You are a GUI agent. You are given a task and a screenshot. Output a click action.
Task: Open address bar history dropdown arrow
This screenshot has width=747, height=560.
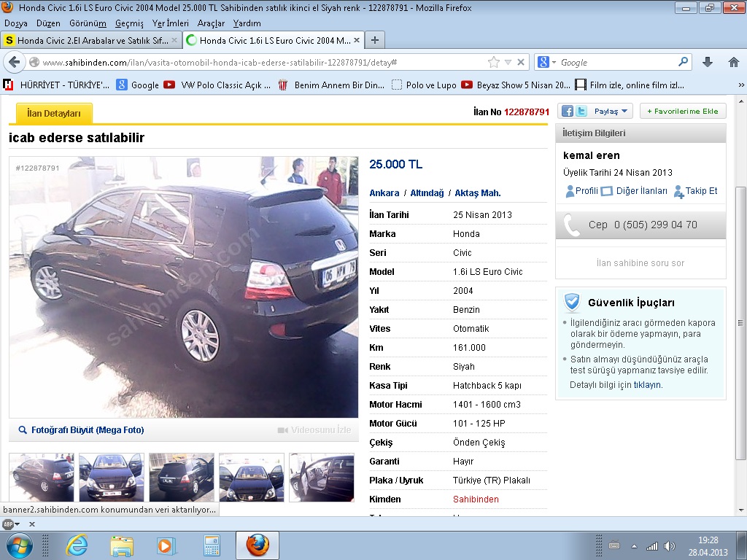[508, 63]
